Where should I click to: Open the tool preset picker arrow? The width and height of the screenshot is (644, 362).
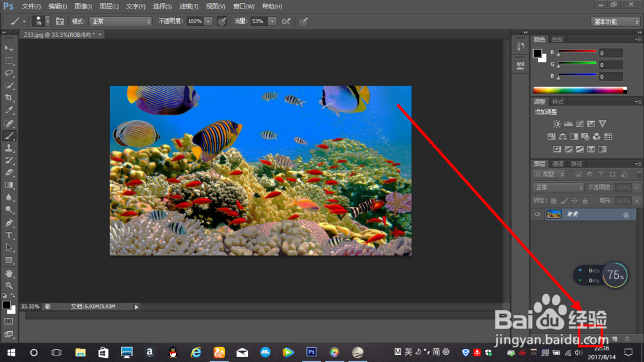click(x=24, y=21)
